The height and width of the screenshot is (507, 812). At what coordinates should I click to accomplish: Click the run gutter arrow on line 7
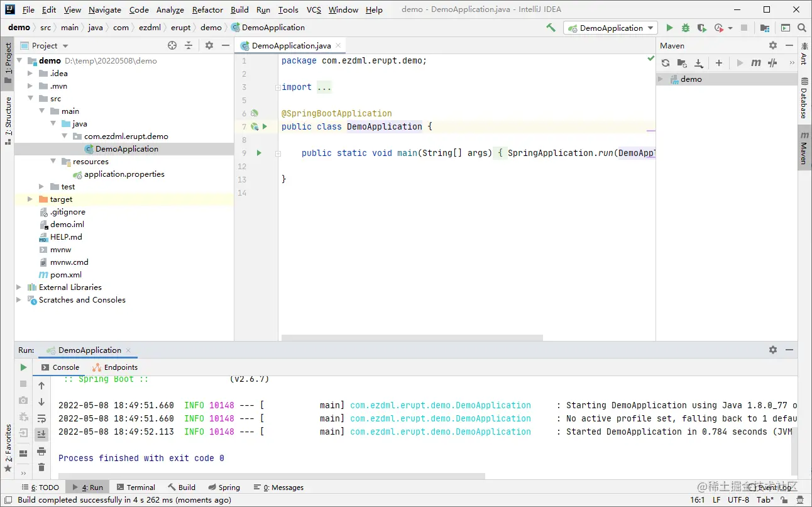click(x=265, y=126)
